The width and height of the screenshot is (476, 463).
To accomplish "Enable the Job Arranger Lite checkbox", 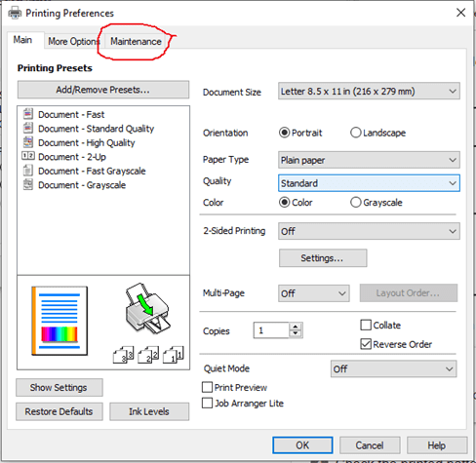I will (207, 404).
